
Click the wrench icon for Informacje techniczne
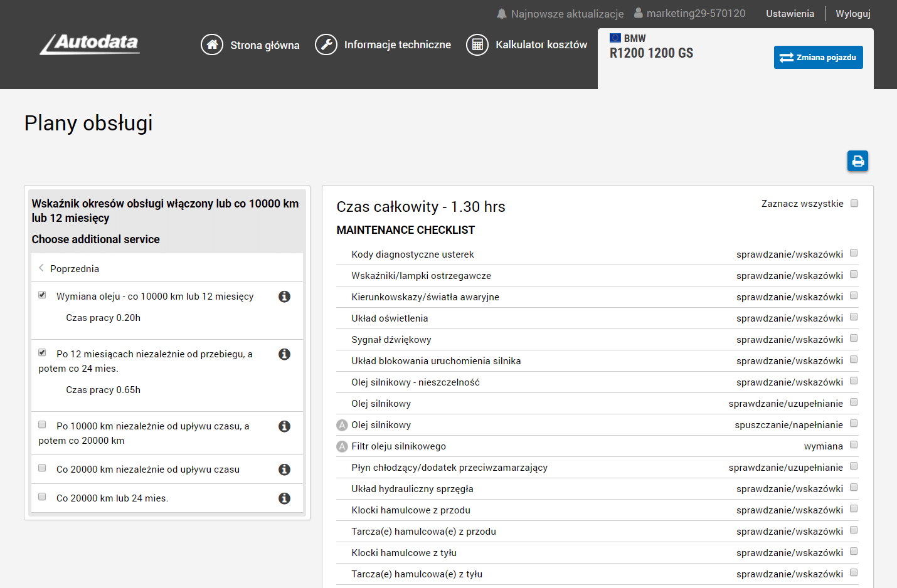coord(326,45)
